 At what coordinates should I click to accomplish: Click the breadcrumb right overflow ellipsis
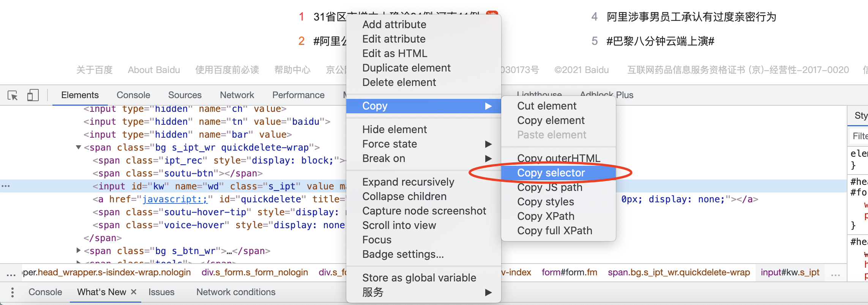(x=835, y=274)
